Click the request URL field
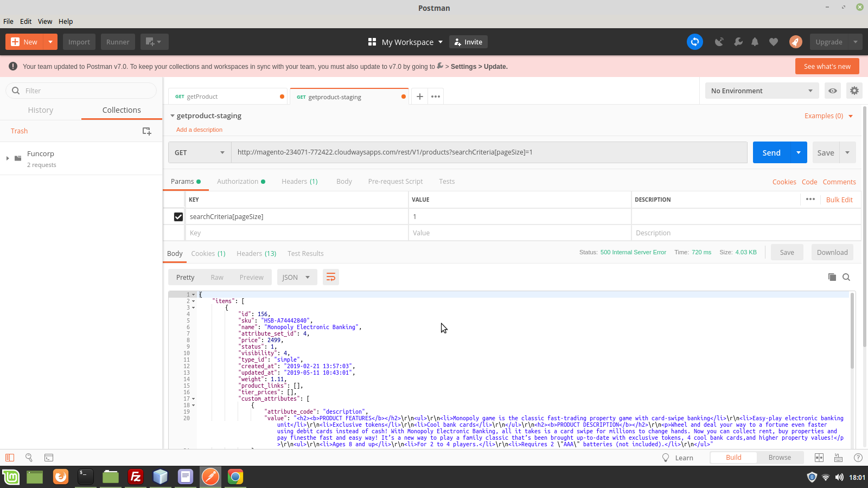The width and height of the screenshot is (868, 488). [x=488, y=152]
